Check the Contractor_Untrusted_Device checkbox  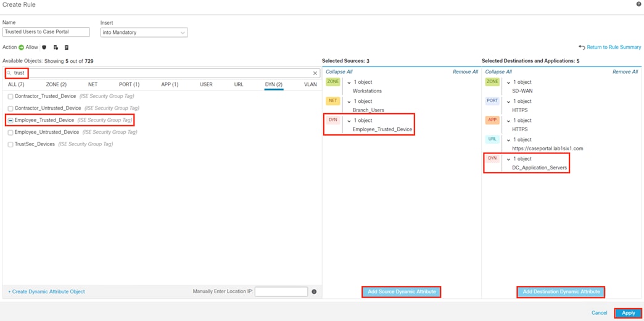[x=10, y=108]
